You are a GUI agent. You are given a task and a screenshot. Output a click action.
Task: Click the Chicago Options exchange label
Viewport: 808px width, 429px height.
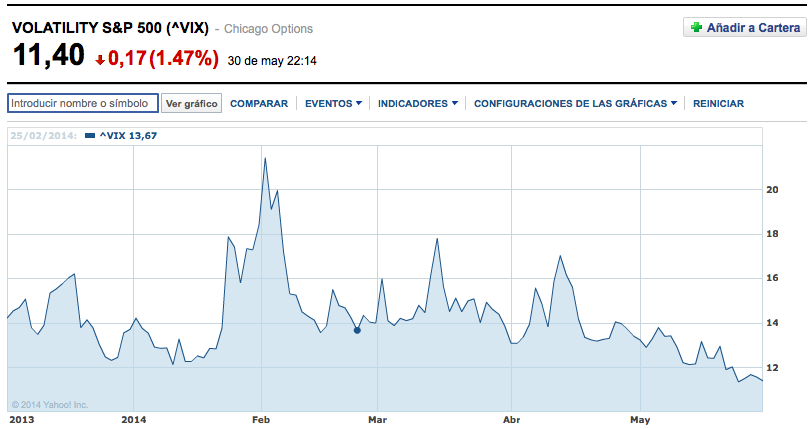point(268,29)
